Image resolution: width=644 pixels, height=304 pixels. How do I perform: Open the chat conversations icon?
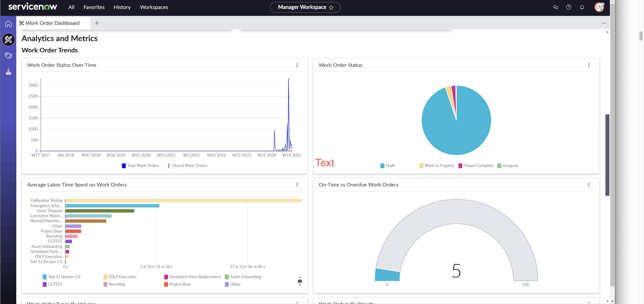555,7
